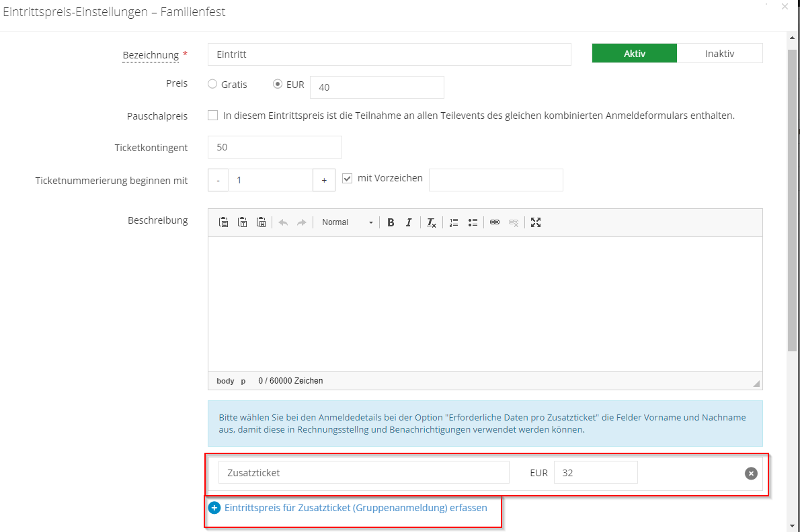The height and width of the screenshot is (532, 800).
Task: Click link to add Zusatzticket entry price
Action: [355, 508]
